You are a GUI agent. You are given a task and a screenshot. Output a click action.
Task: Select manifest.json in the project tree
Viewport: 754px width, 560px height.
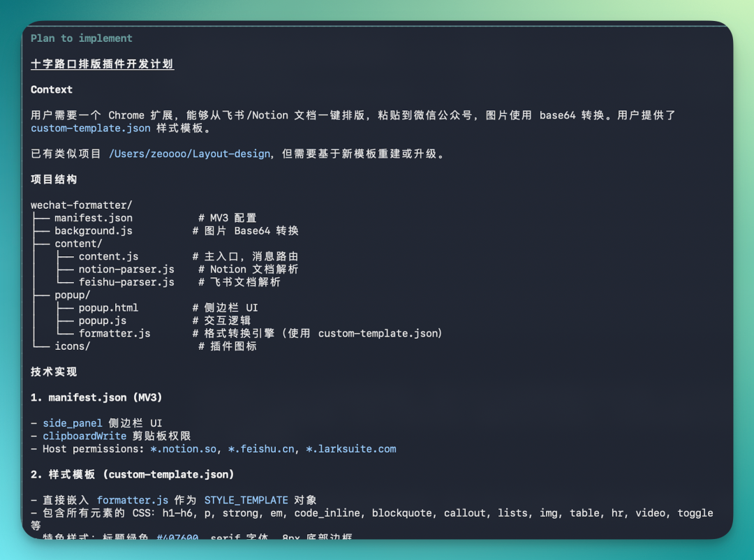tap(94, 218)
